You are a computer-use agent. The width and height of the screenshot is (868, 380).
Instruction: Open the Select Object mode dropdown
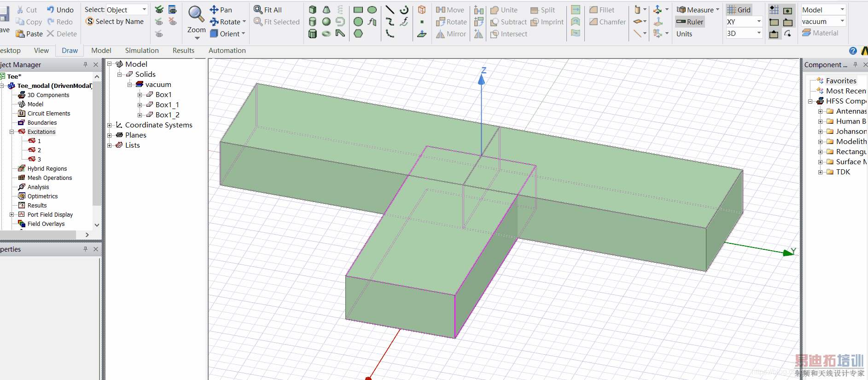(144, 10)
